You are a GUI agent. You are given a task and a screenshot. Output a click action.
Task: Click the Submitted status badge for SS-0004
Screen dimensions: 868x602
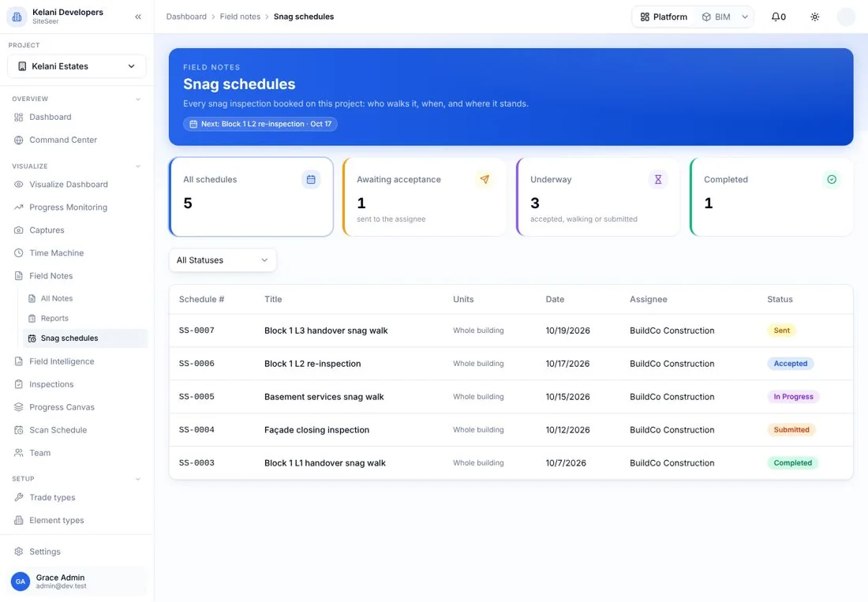pyautogui.click(x=791, y=430)
